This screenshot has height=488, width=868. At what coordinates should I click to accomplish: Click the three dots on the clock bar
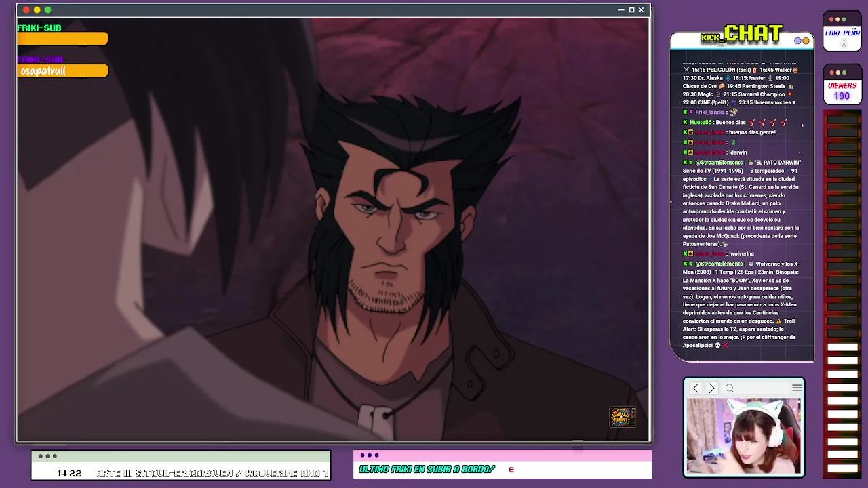[x=47, y=456]
